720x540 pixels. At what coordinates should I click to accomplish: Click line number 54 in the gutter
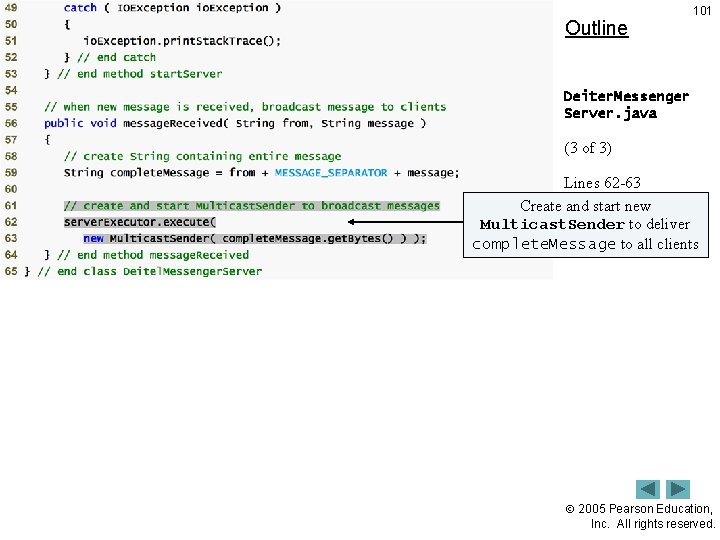tap(11, 90)
